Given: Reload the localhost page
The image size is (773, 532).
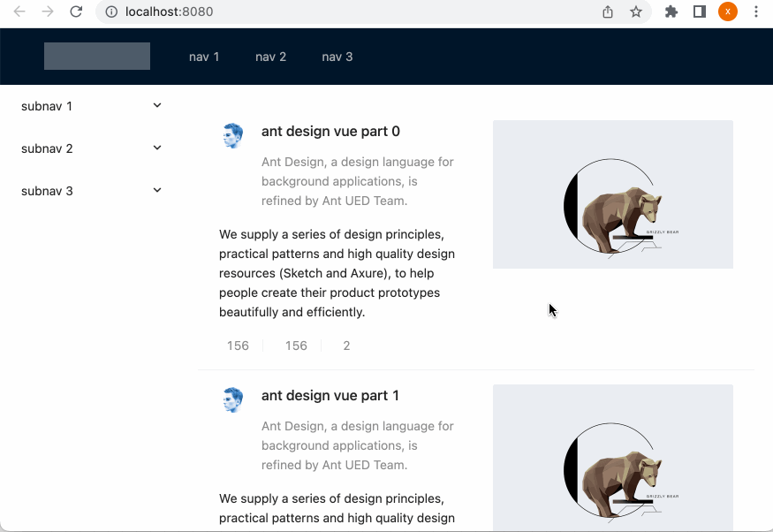Looking at the screenshot, I should tap(76, 11).
